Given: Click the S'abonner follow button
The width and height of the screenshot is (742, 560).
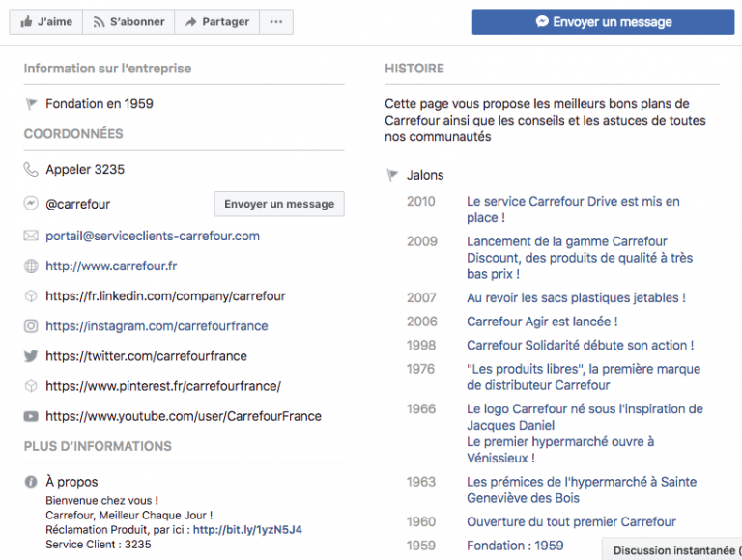Looking at the screenshot, I should pos(128,22).
